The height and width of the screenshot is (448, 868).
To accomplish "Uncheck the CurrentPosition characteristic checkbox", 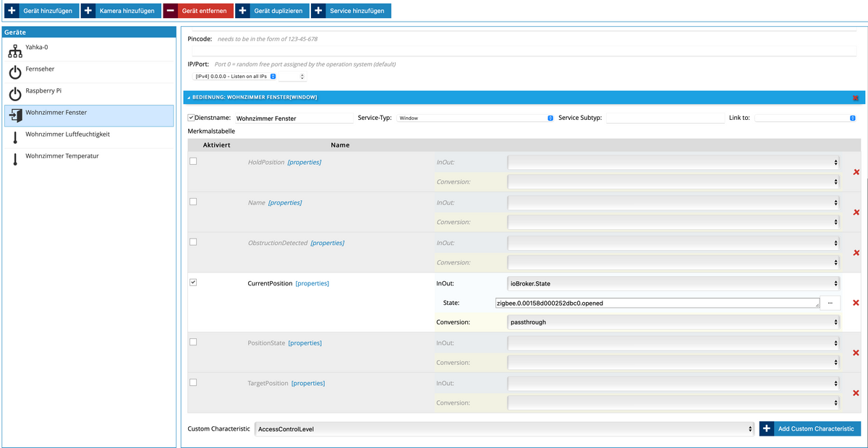I will pos(193,283).
